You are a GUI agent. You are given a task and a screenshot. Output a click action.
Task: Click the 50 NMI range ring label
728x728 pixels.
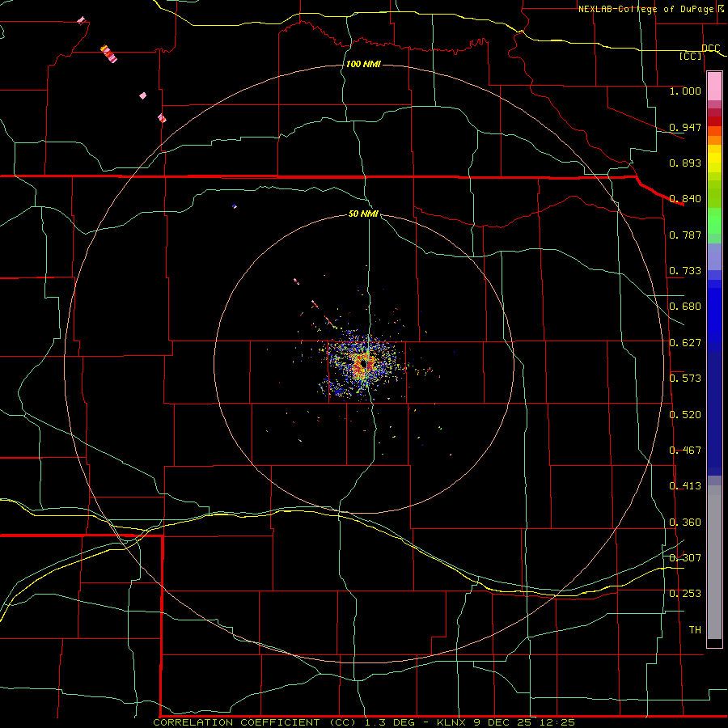click(363, 214)
